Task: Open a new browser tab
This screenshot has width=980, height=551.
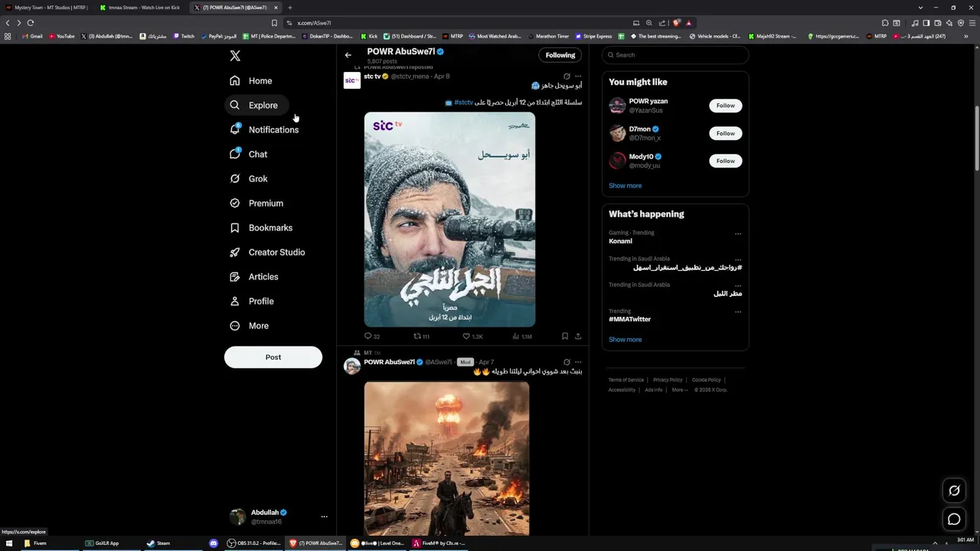Action: (289, 8)
